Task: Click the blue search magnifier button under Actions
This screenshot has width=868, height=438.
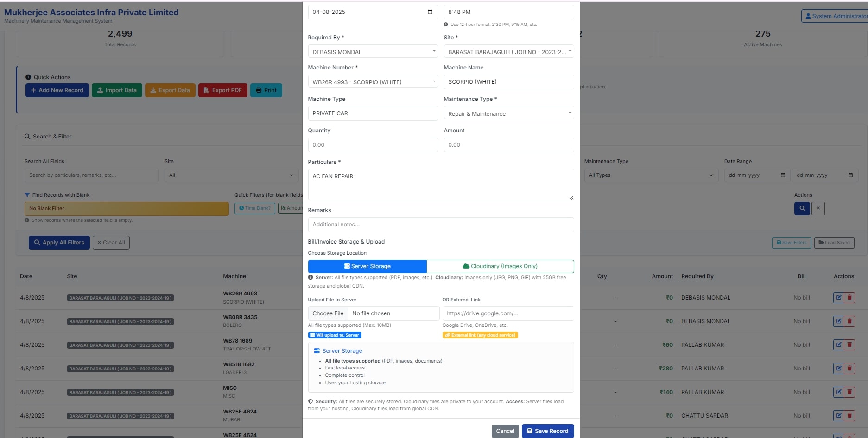Action: pyautogui.click(x=802, y=208)
